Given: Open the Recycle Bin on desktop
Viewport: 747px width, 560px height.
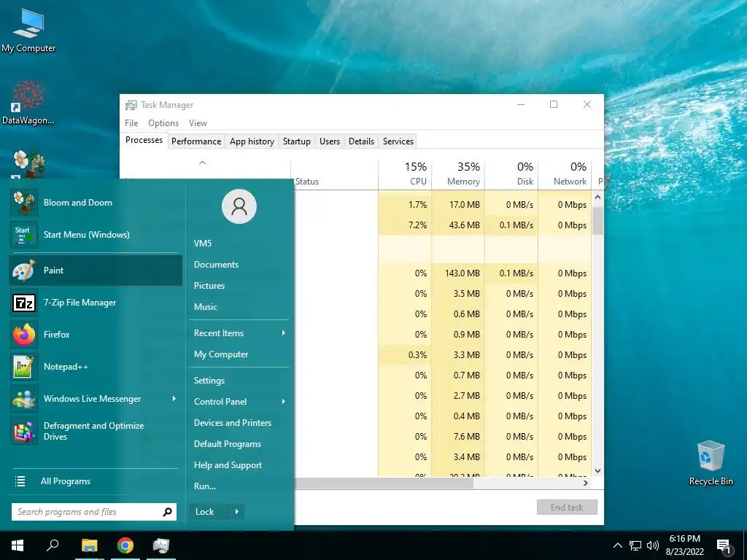Looking at the screenshot, I should [711, 463].
